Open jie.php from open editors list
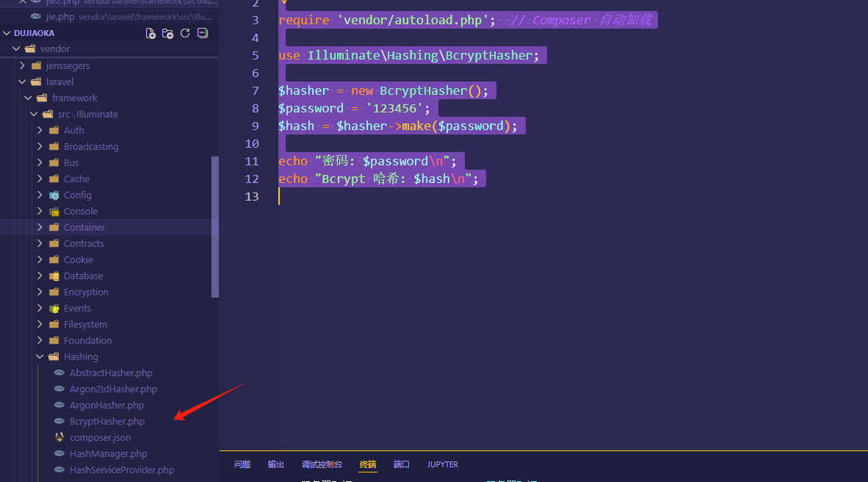This screenshot has height=482, width=868. click(61, 16)
